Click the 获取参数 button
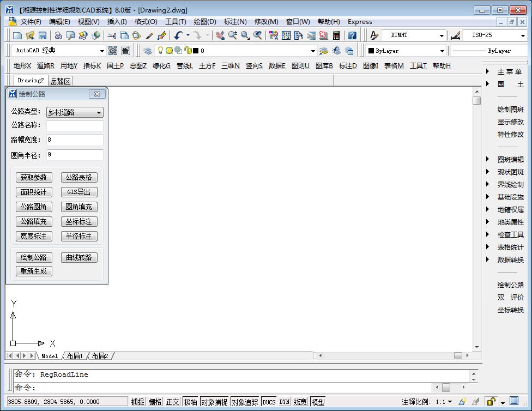This screenshot has width=532, height=411. click(x=34, y=177)
